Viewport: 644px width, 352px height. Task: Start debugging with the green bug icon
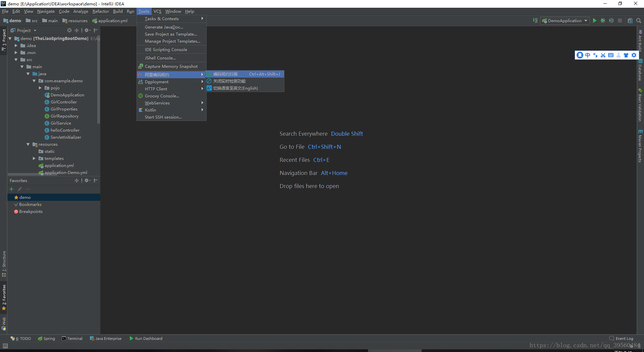(x=603, y=20)
